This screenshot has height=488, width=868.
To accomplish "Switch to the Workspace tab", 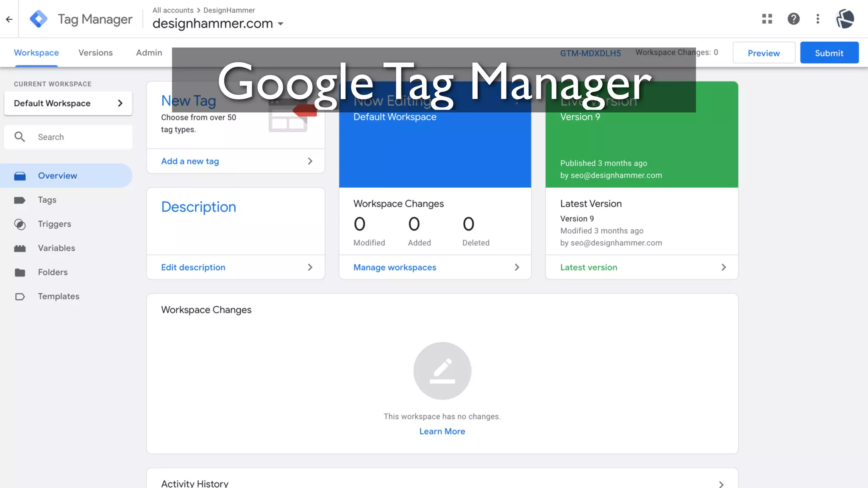I will pos(36,53).
